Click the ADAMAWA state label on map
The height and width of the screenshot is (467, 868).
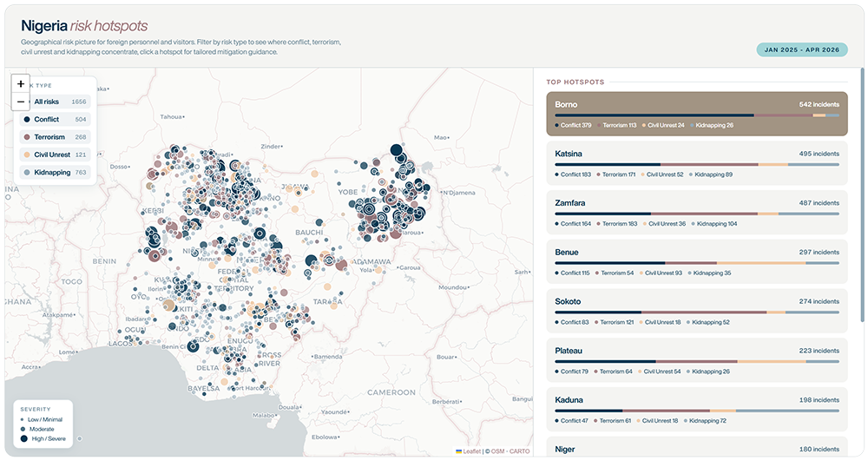(x=372, y=262)
